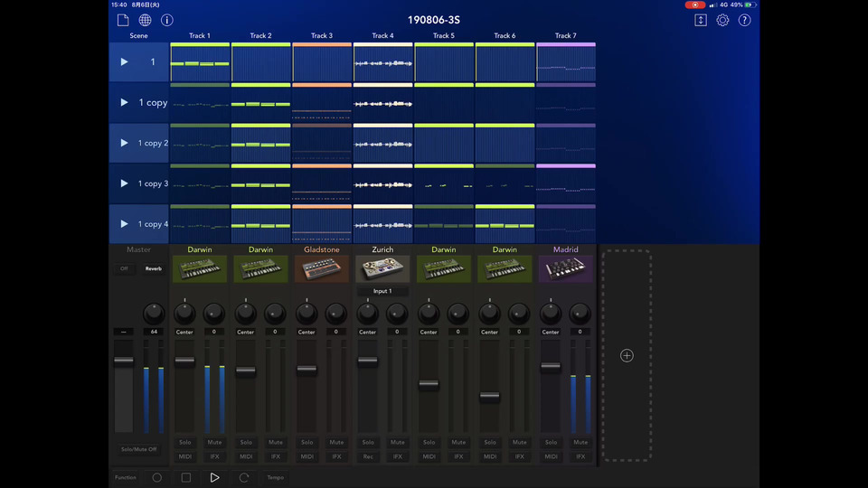Toggle Solo on the Gladstone track

307,442
